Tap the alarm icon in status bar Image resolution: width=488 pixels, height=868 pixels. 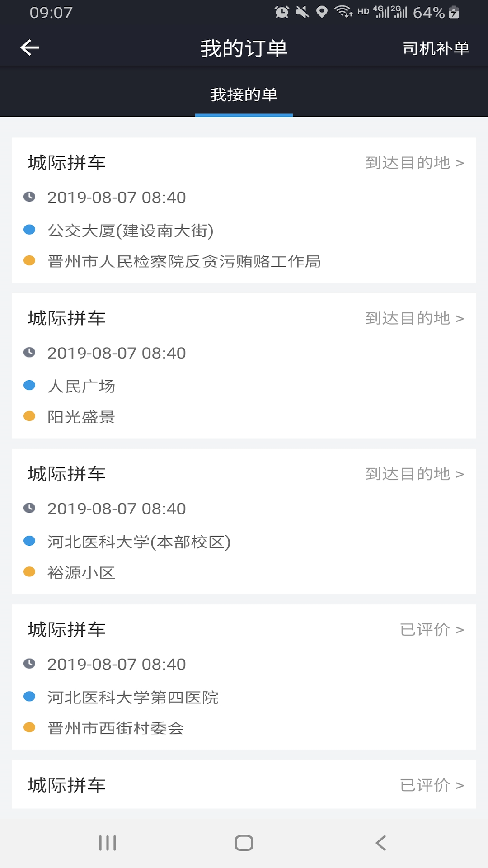(x=282, y=12)
